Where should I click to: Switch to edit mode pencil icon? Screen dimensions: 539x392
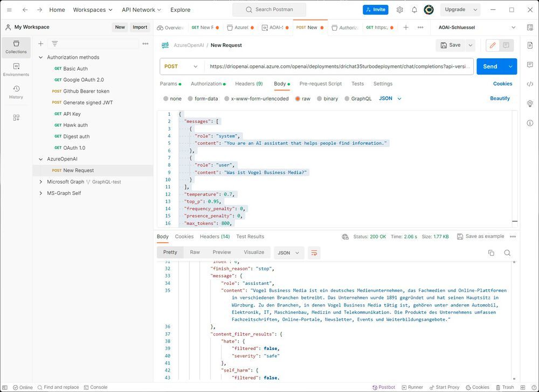493,45
